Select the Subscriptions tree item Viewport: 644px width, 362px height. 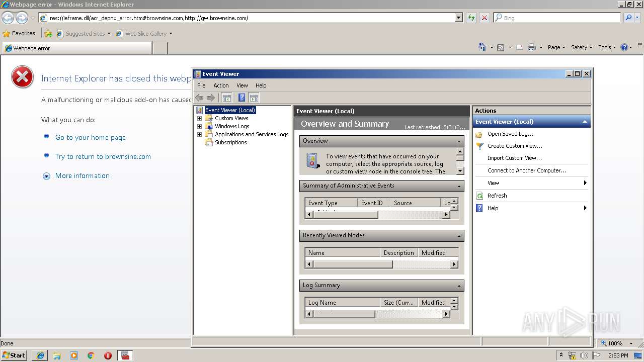[230, 142]
